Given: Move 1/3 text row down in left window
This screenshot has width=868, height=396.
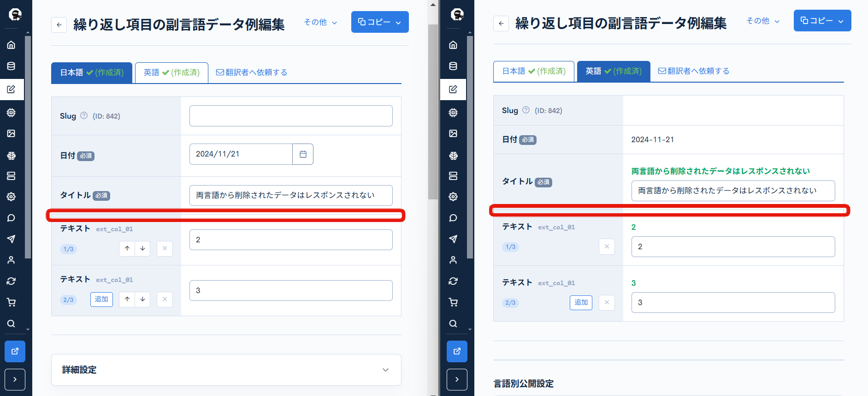Looking at the screenshot, I should [142, 248].
